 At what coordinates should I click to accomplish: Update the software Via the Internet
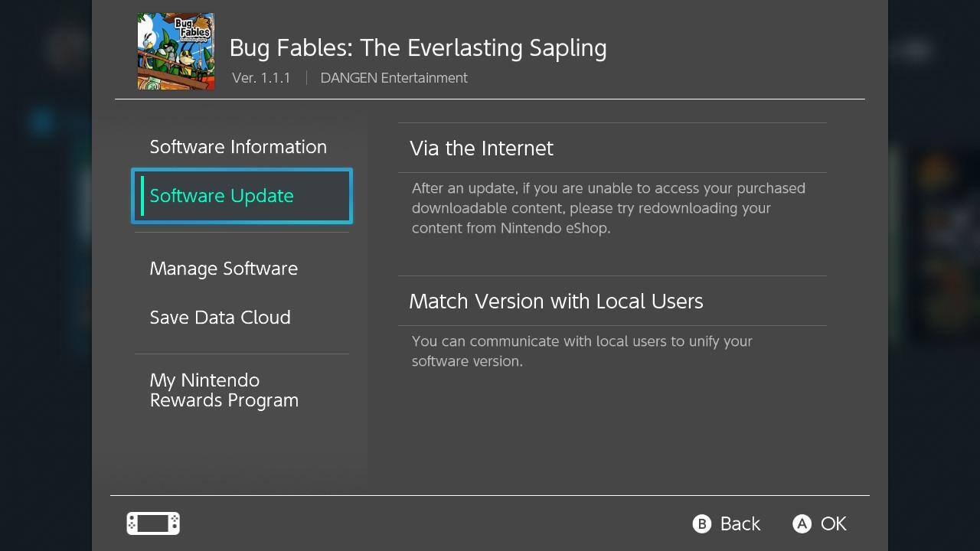click(482, 148)
